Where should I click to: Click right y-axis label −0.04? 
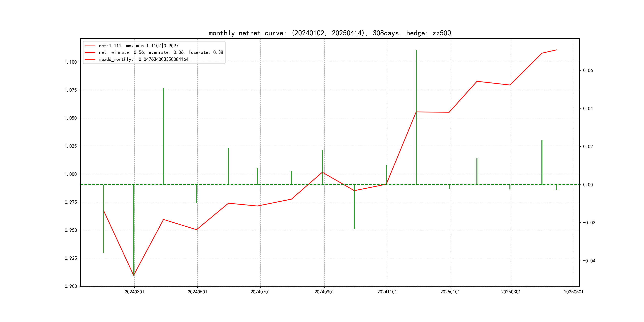(589, 261)
